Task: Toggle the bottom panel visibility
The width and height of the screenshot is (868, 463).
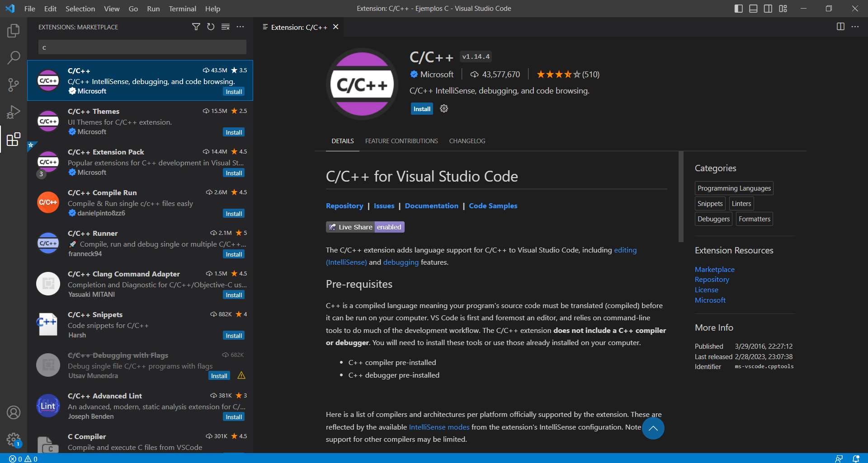Action: (x=753, y=8)
